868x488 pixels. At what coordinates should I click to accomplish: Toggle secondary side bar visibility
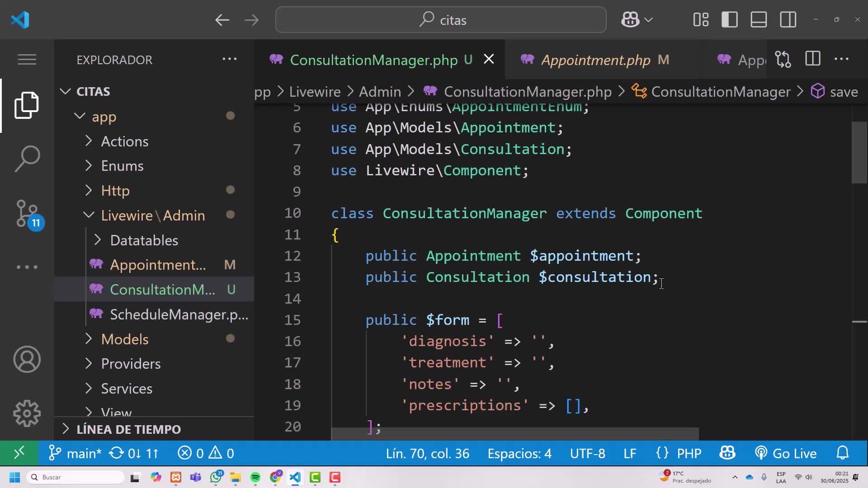point(788,20)
